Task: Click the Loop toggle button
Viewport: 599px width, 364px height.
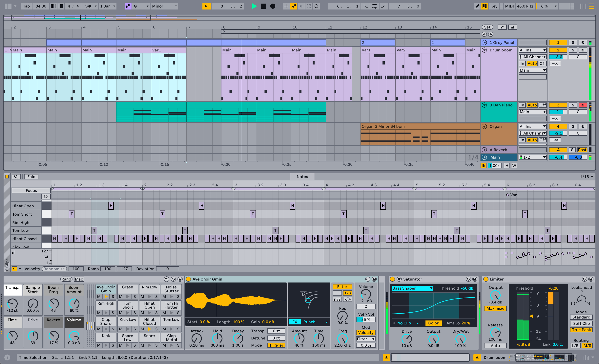Action: pyautogui.click(x=374, y=6)
